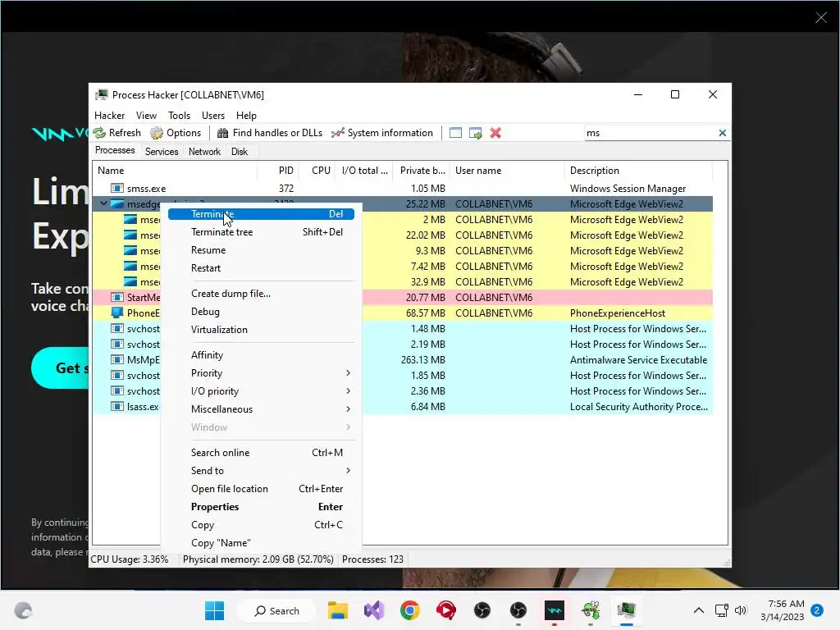Open Visual Studio from taskbar

coord(374,610)
